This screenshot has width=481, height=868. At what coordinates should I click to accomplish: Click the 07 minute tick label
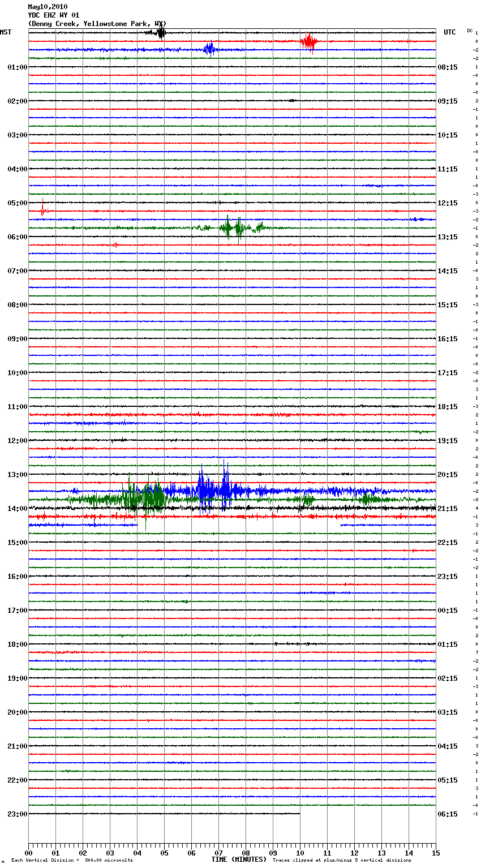tap(218, 853)
